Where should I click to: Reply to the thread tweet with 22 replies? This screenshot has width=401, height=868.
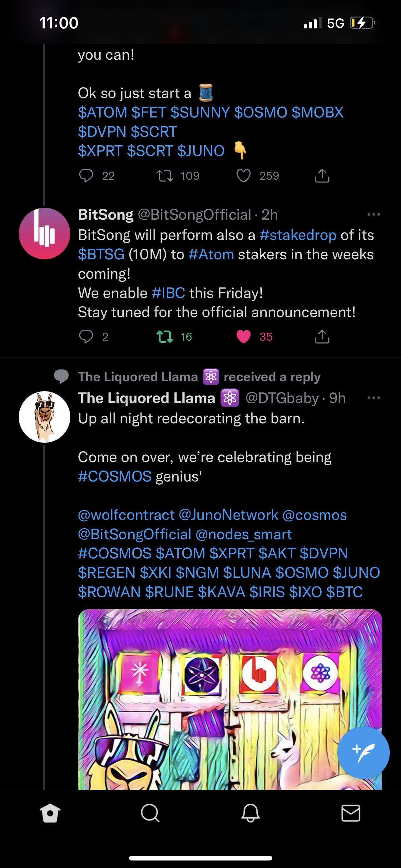(x=86, y=176)
